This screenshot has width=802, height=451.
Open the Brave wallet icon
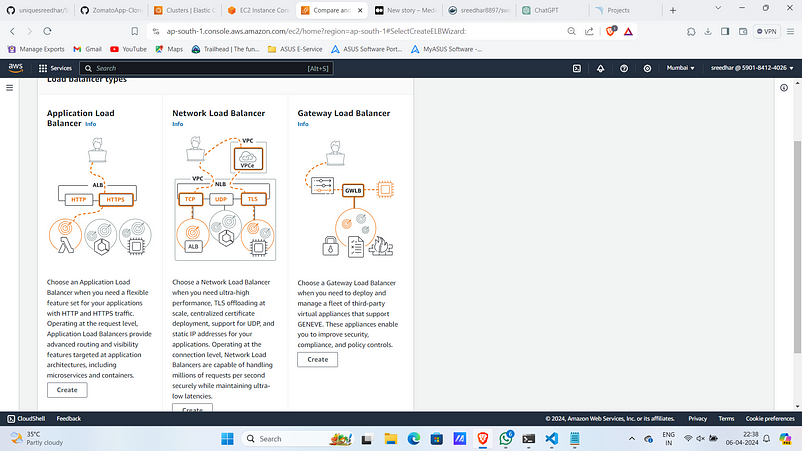(743, 31)
